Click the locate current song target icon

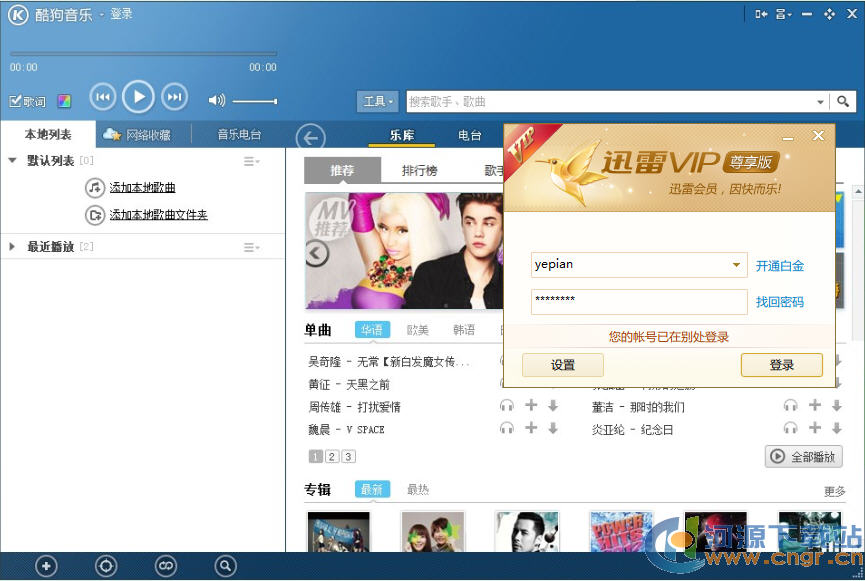coord(106,566)
